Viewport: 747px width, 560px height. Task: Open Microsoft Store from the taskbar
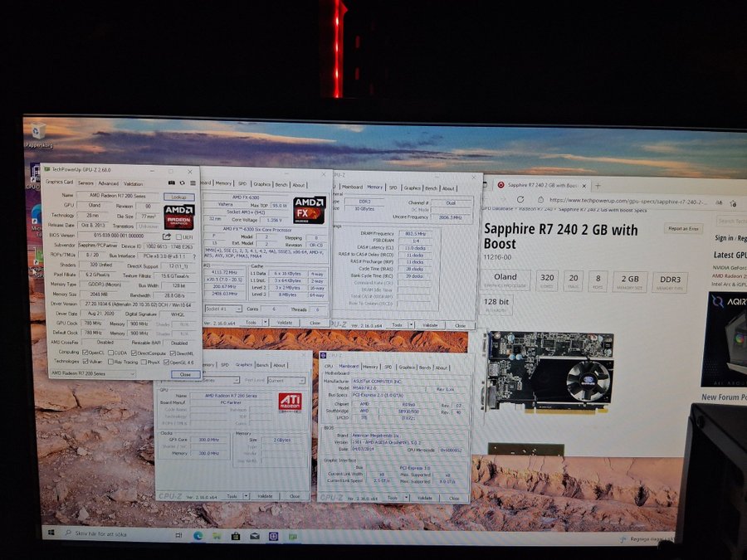pyautogui.click(x=236, y=537)
